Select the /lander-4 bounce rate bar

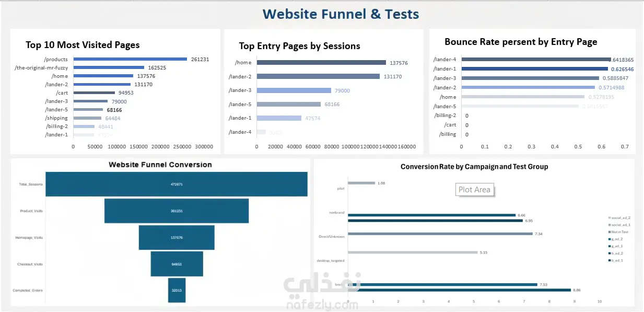click(x=535, y=59)
